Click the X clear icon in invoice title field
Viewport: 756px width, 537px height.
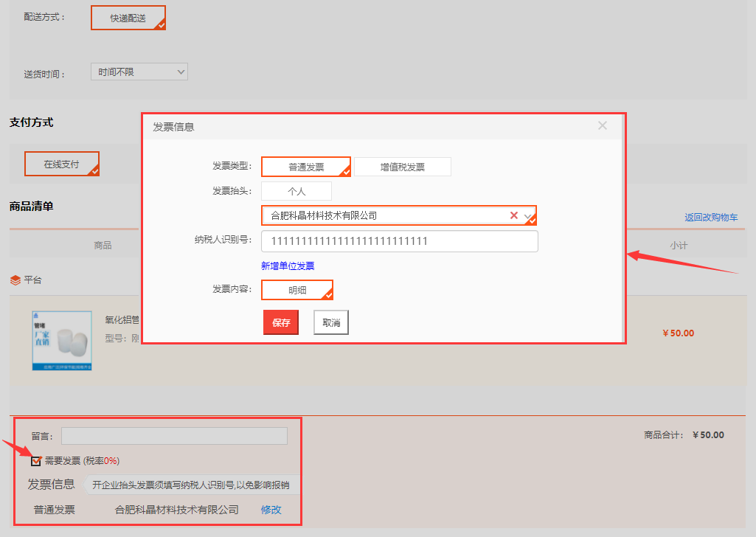(514, 215)
